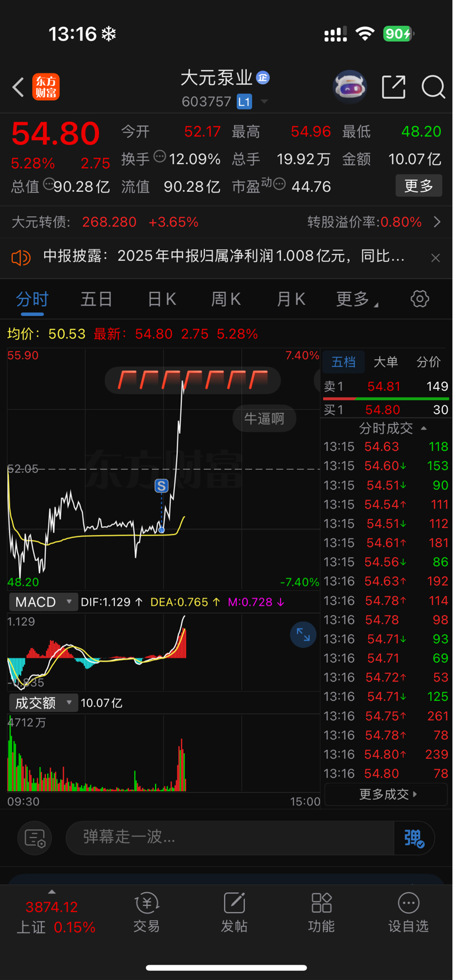Tap the 卖1 54.81 quote row
Screen dimensions: 453x980
tap(386, 386)
